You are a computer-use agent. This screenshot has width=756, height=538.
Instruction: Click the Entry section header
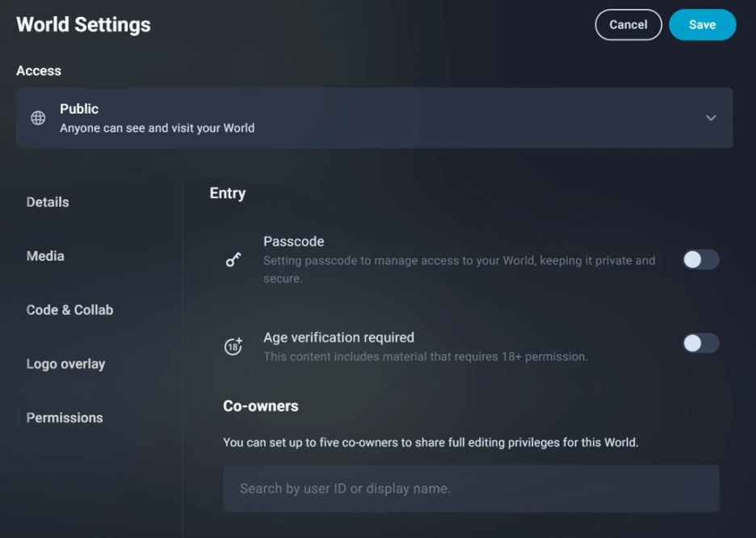[227, 193]
